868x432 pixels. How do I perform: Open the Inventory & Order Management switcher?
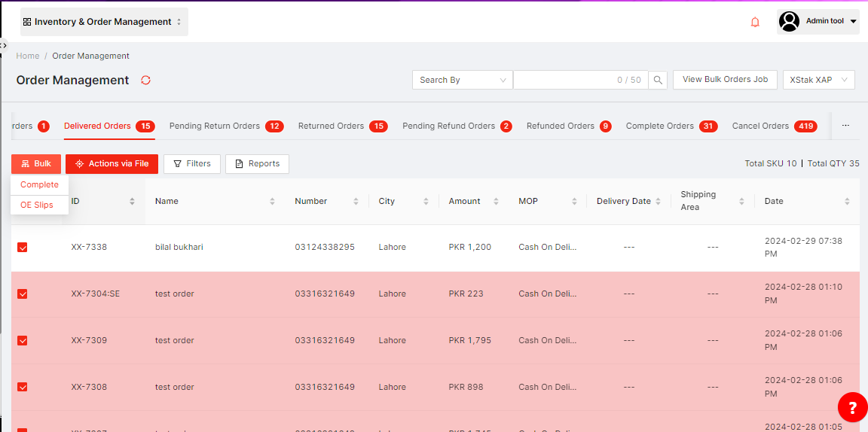coord(104,22)
